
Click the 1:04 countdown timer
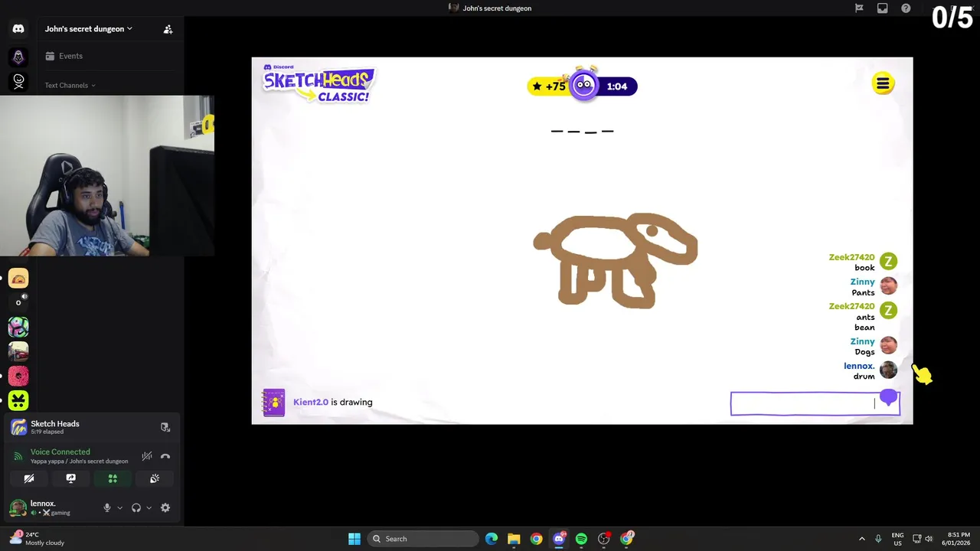[x=617, y=86]
